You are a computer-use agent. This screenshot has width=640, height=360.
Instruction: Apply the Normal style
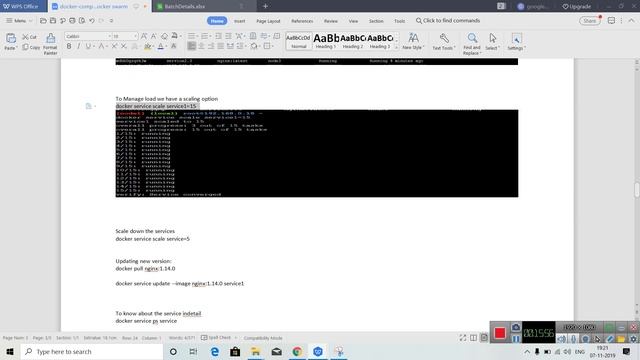tap(298, 41)
